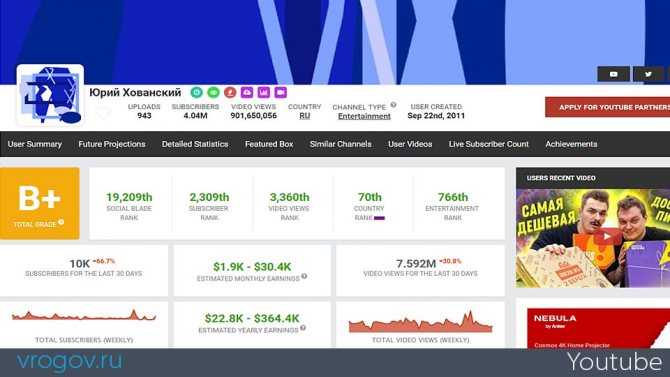Click the green circular badge icon
Viewport: 670px width, 377px height.
click(x=213, y=92)
